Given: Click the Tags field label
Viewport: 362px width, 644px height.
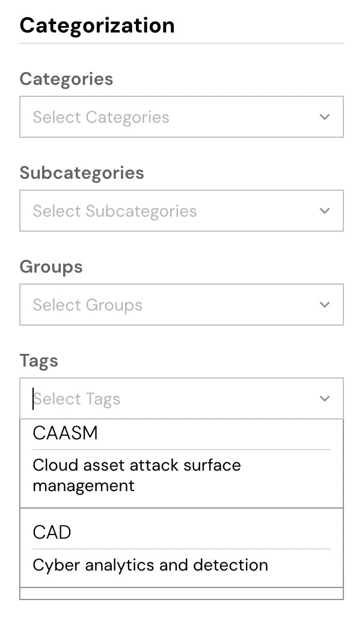Looking at the screenshot, I should [38, 360].
